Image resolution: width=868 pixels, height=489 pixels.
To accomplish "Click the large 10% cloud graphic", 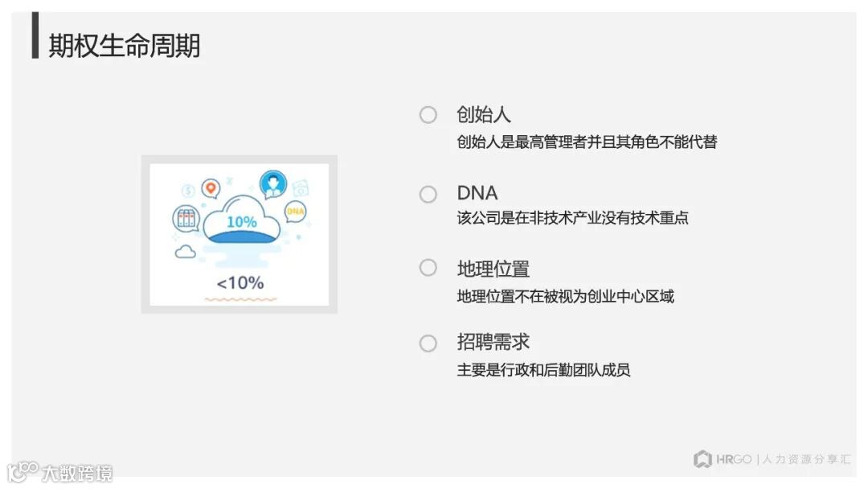I will [x=241, y=223].
